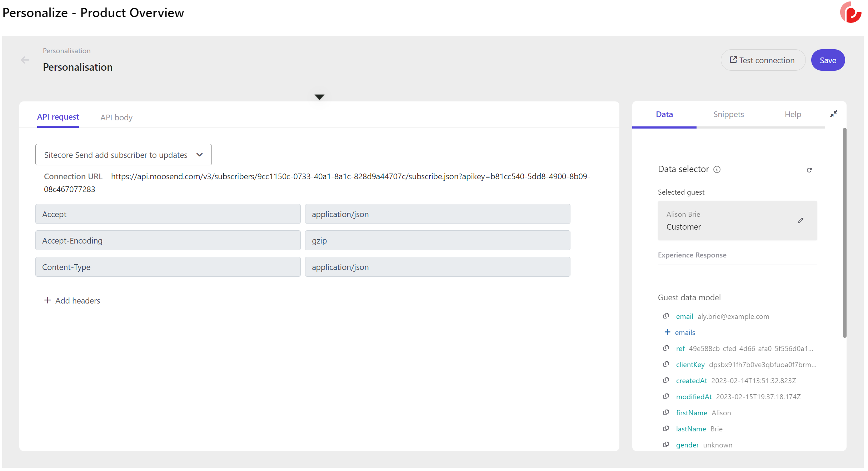Copy the email field path icon
Viewport: 868px width, 471px height.
pos(666,316)
